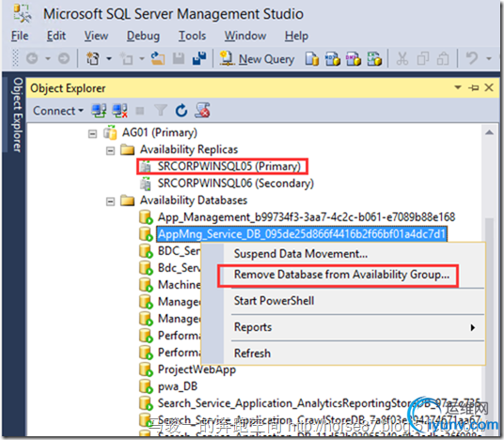
Task: Select the ProjectWebApp database
Action: 197,369
